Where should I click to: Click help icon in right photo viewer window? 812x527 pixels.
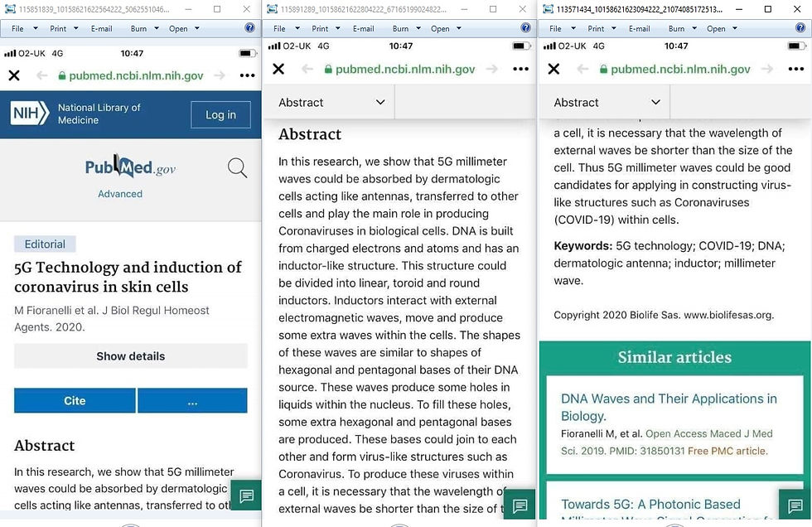click(x=800, y=28)
